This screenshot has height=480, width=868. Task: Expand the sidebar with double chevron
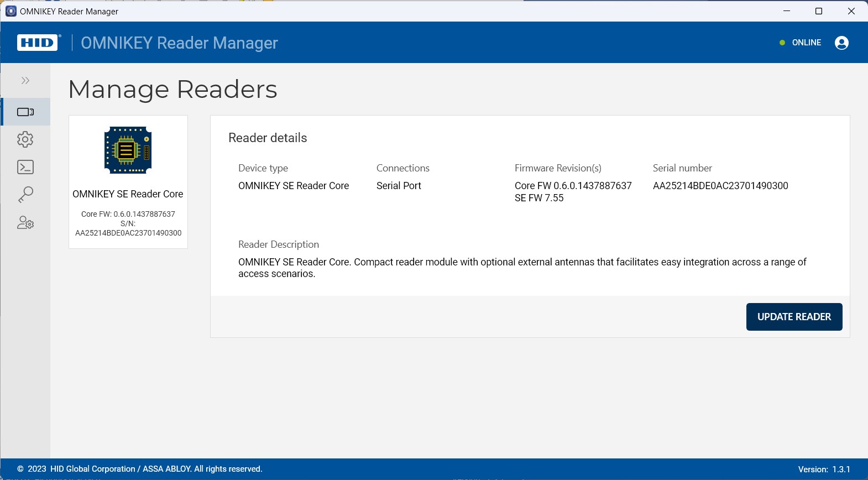25,81
